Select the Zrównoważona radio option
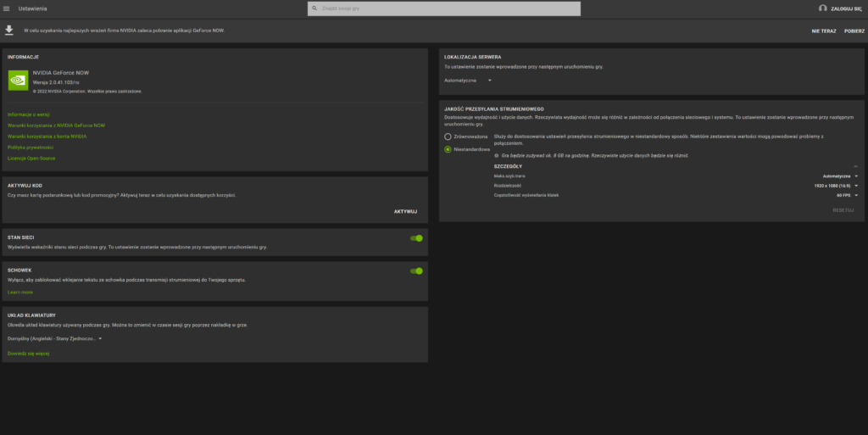Viewport: 868px width, 435px height. pos(448,137)
